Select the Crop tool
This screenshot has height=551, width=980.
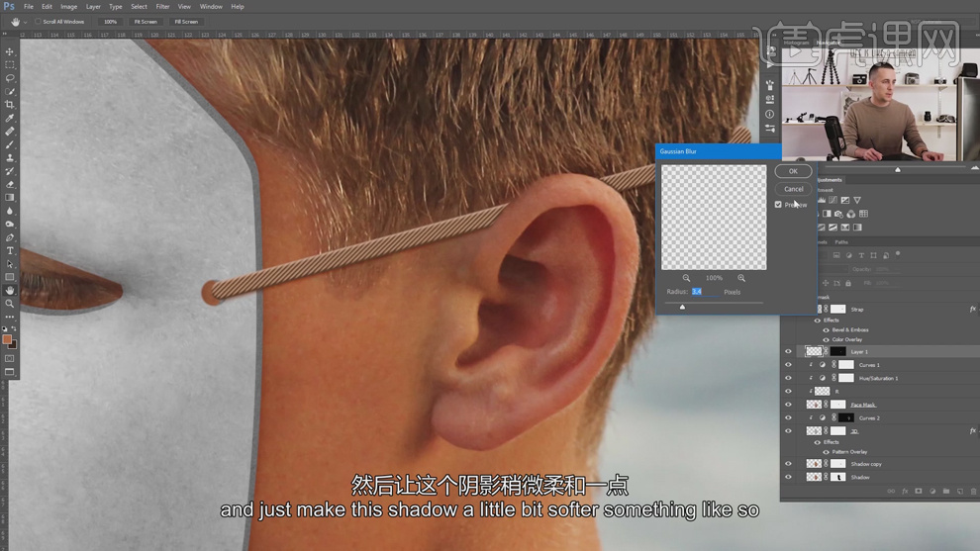pos(10,105)
